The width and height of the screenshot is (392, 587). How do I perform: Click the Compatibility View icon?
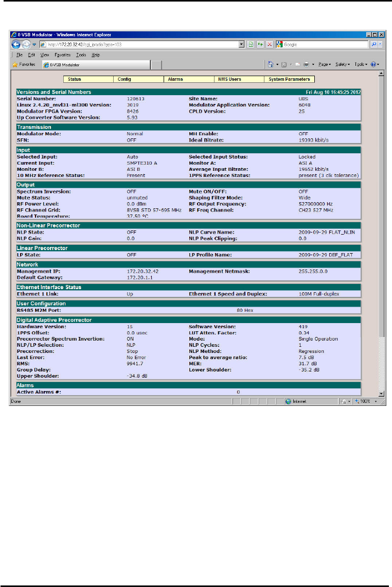[x=251, y=45]
